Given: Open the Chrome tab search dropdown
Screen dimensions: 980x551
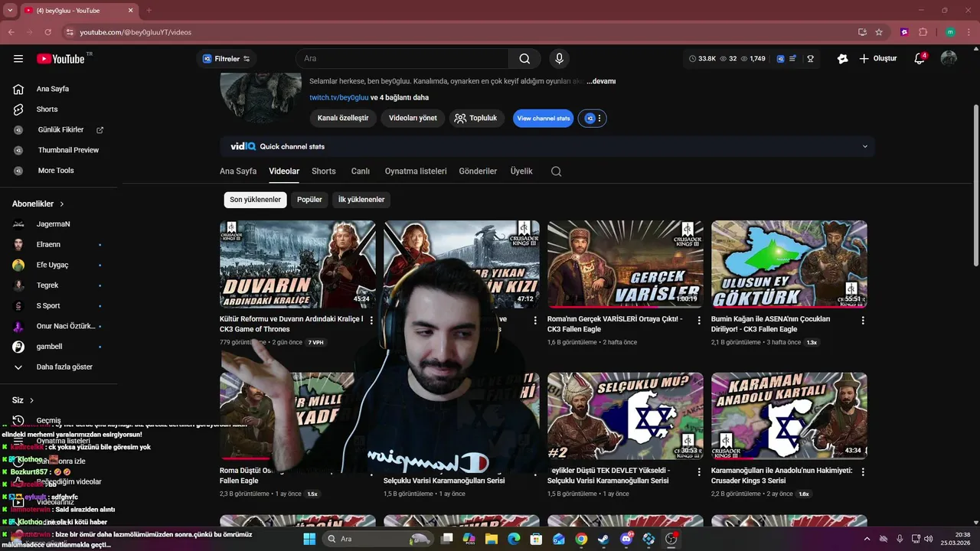Looking at the screenshot, I should pyautogui.click(x=11, y=10).
